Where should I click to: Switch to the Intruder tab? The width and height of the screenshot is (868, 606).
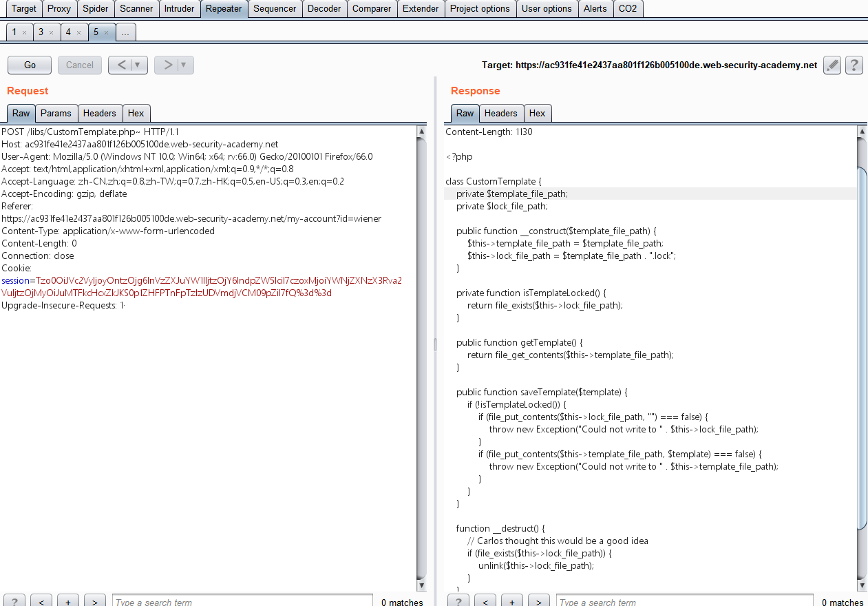point(180,9)
